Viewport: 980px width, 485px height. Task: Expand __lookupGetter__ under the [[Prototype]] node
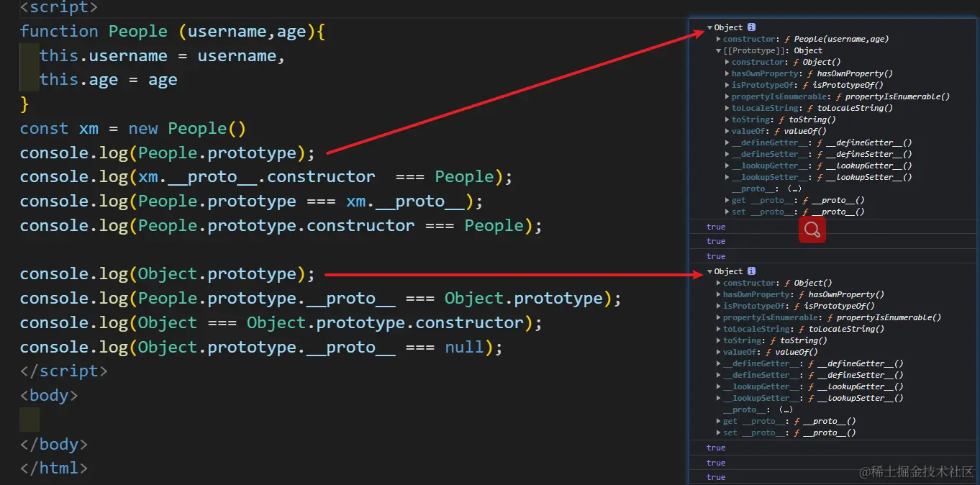[727, 166]
